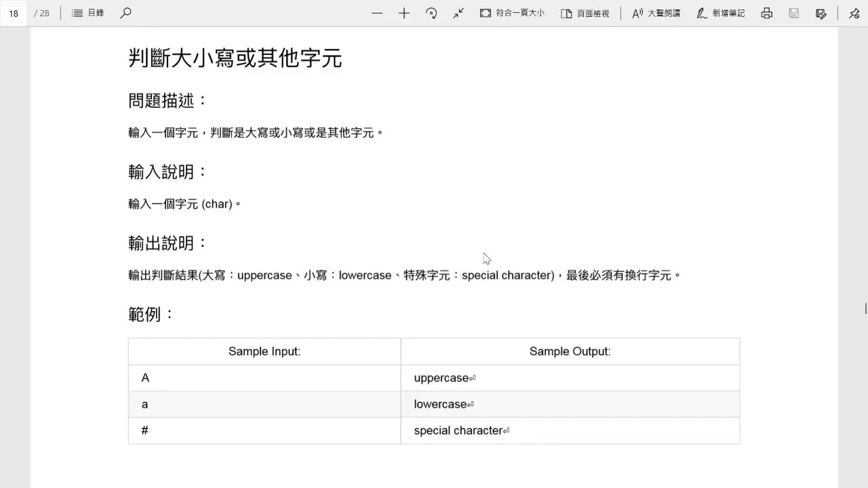Activate 新增筆記 add notes tool
The image size is (868, 488).
click(x=720, y=13)
